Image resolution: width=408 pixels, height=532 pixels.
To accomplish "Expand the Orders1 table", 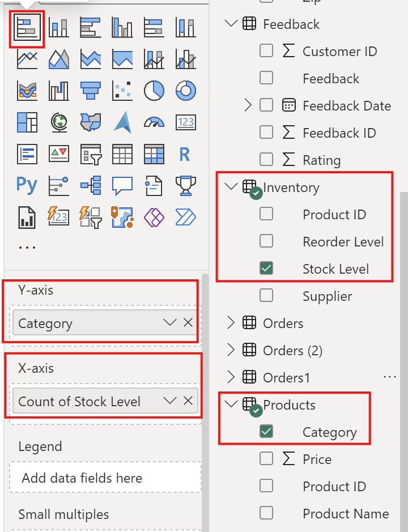I will point(231,377).
